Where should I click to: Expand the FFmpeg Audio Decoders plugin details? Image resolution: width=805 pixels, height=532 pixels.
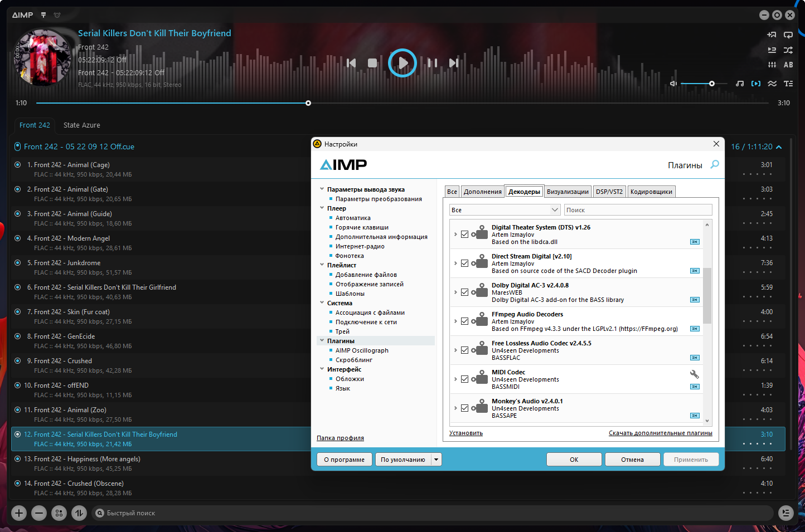[455, 321]
